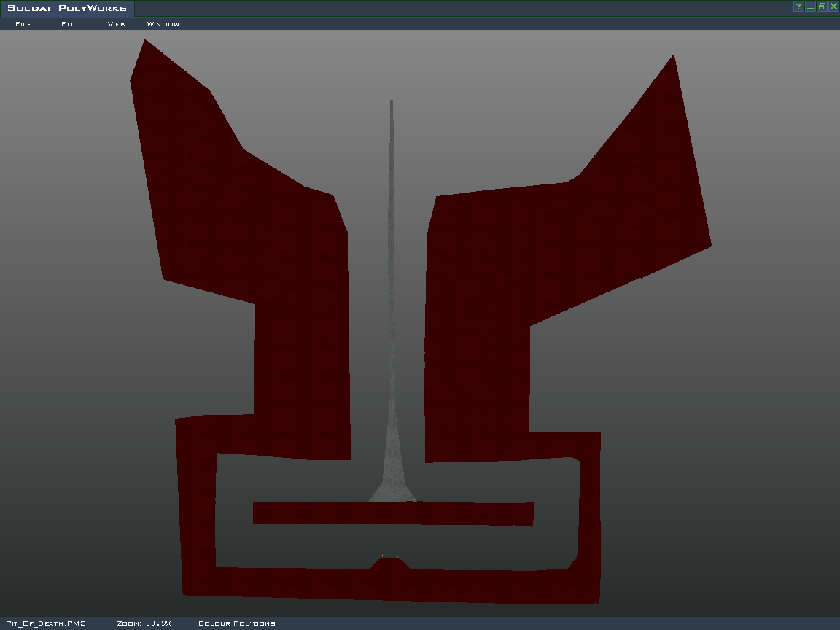Click the Pit_Of_Death.PMS file name
840x630 pixels.
[x=46, y=623]
